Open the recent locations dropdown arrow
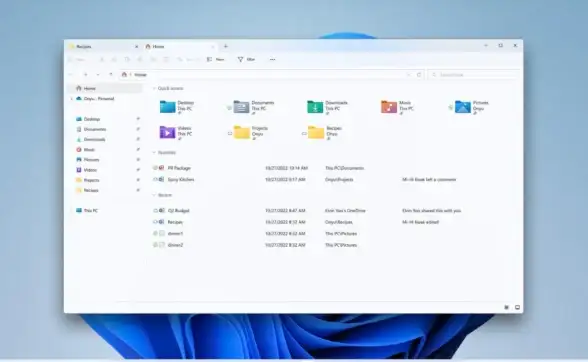Screen dimensions: 588x362 coord(98,75)
